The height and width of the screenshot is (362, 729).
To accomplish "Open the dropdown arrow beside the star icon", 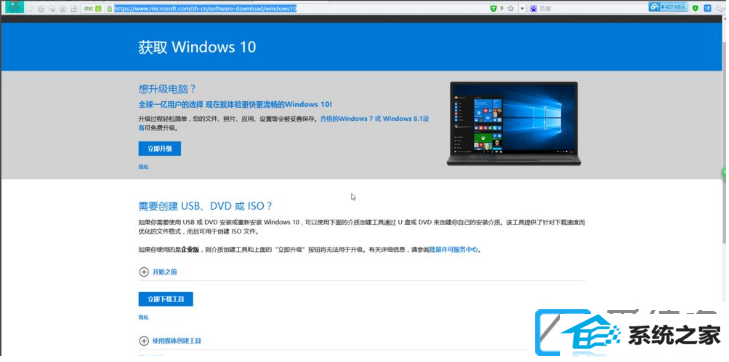I will pos(522,8).
